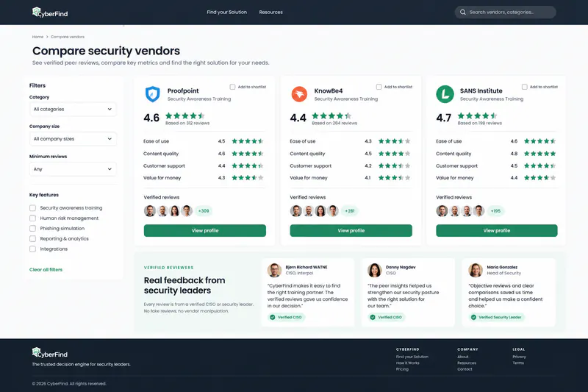Click Verified CISO badge under Bjørn's review
Viewport: 588px width, 392px height.
click(x=286, y=318)
